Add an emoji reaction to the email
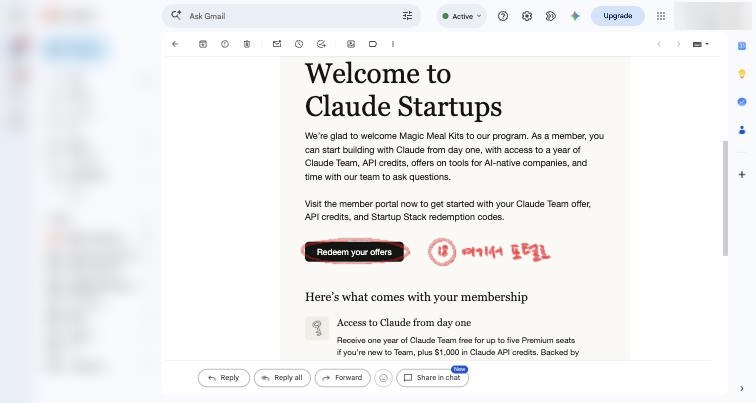756x403 pixels. (383, 378)
